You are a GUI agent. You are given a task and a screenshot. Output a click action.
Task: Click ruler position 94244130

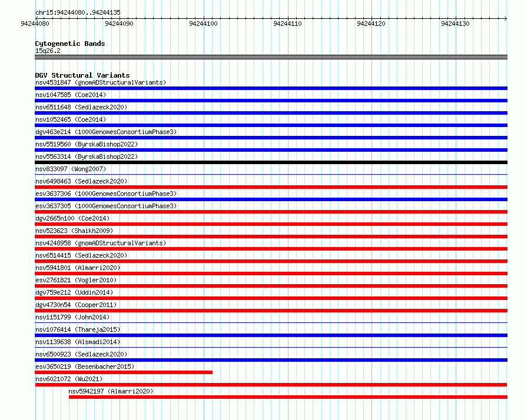pyautogui.click(x=455, y=24)
